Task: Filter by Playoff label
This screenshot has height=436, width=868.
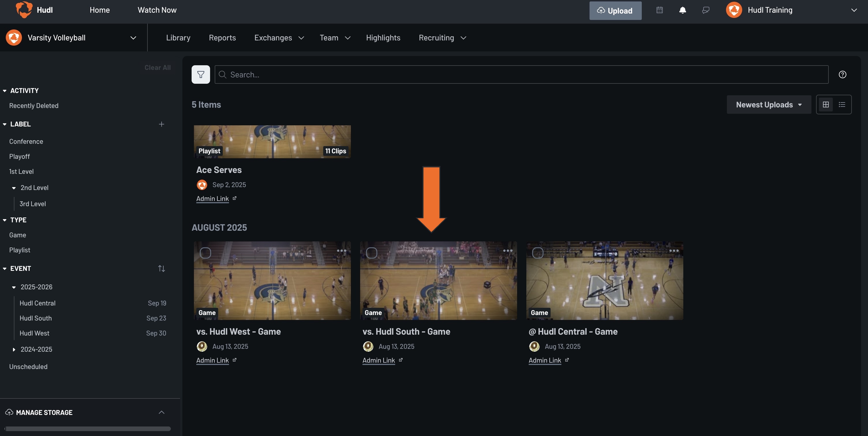Action: pyautogui.click(x=19, y=156)
